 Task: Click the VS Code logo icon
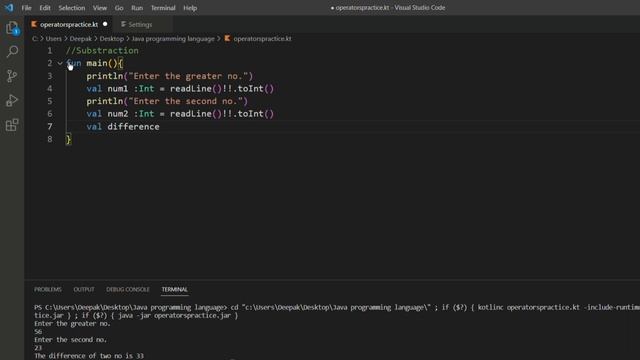pos(9,7)
